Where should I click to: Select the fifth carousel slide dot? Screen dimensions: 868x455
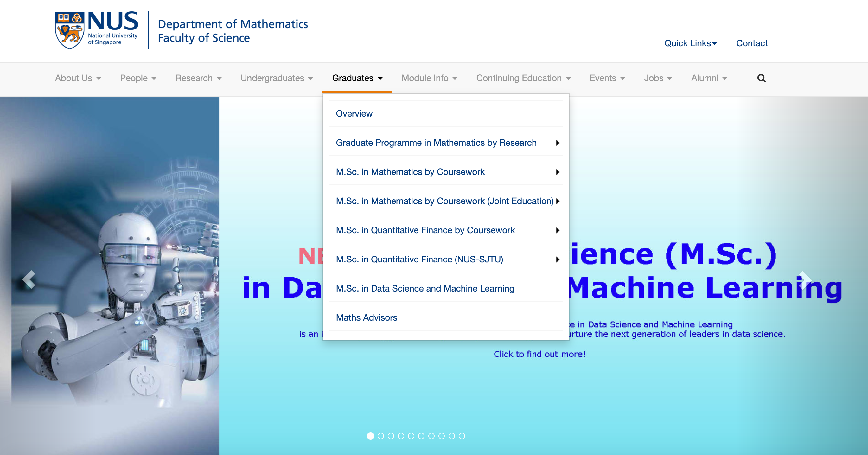411,436
